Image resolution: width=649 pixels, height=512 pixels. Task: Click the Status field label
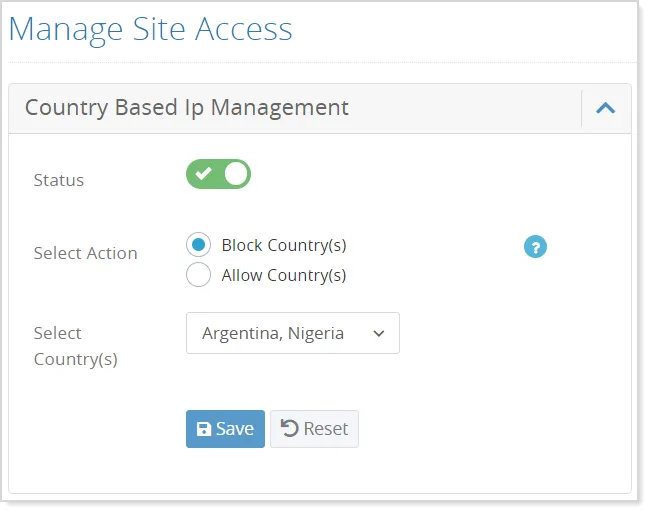tap(59, 180)
